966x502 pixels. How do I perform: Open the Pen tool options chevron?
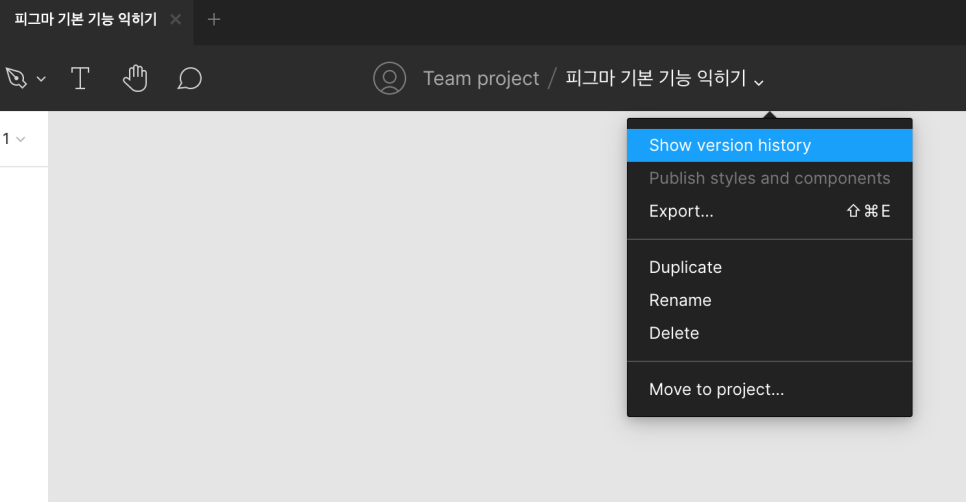41,79
